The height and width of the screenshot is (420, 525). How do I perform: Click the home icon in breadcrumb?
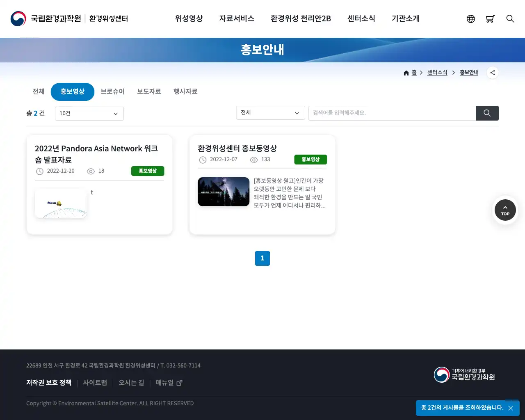(x=406, y=73)
